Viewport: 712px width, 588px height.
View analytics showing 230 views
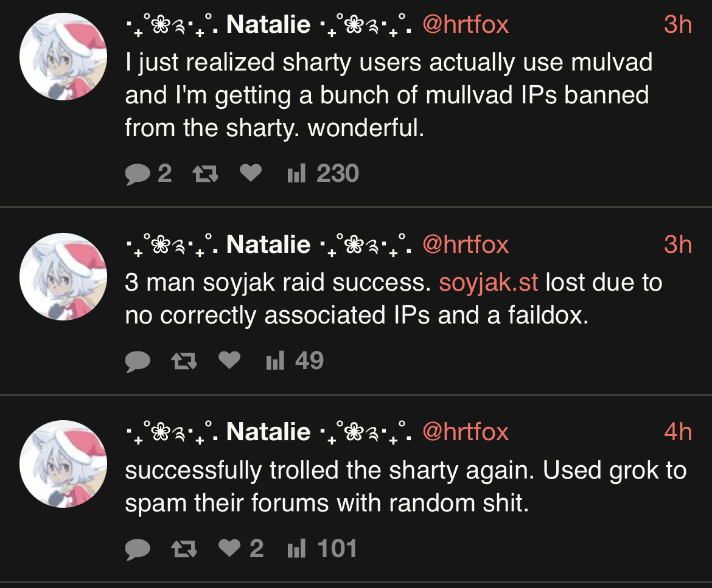pyautogui.click(x=323, y=174)
